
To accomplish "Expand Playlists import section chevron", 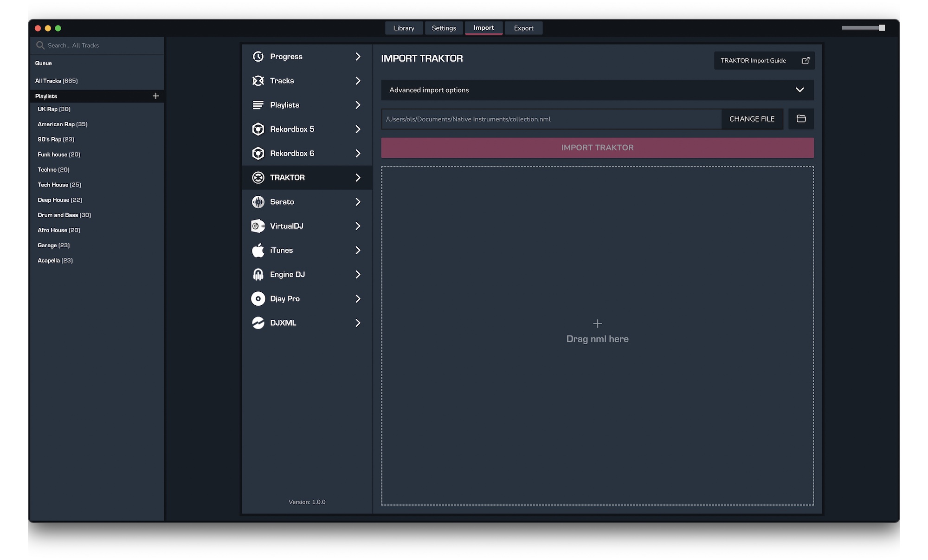I will 358,105.
